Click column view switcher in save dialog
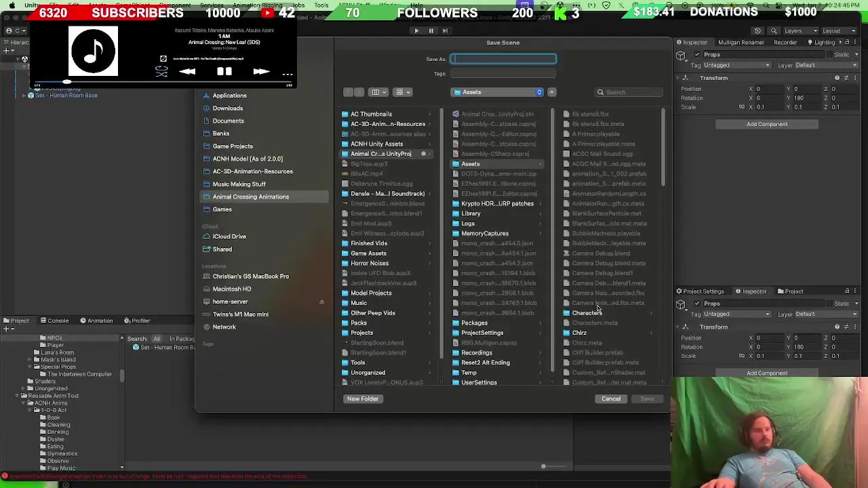The image size is (868, 488). pyautogui.click(x=378, y=92)
